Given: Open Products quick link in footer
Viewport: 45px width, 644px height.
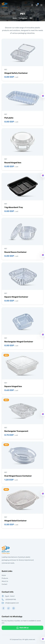Looking at the screenshot, I should (5, 578).
